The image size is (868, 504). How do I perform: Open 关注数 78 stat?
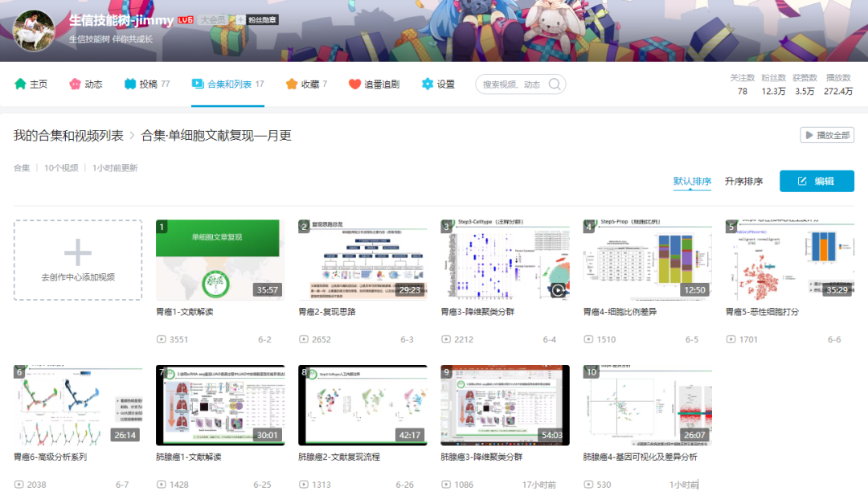[x=743, y=84]
